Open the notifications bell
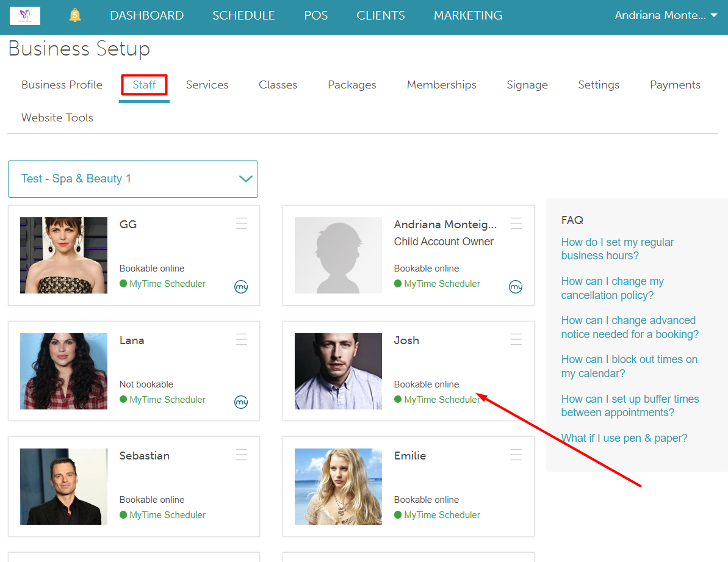Screen dimensions: 728x562 74,15
